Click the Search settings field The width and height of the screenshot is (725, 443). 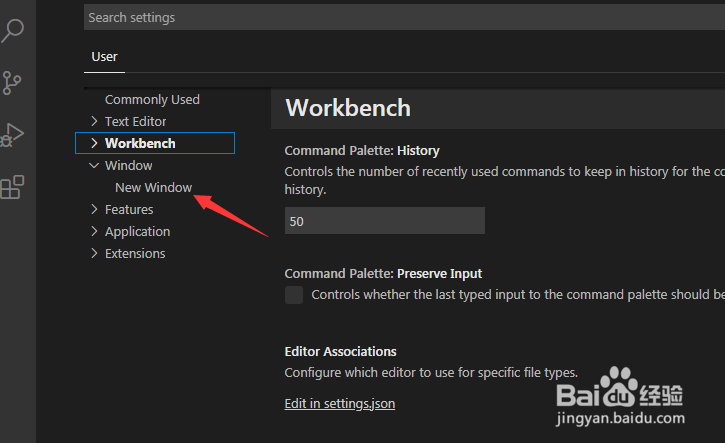pos(404,18)
